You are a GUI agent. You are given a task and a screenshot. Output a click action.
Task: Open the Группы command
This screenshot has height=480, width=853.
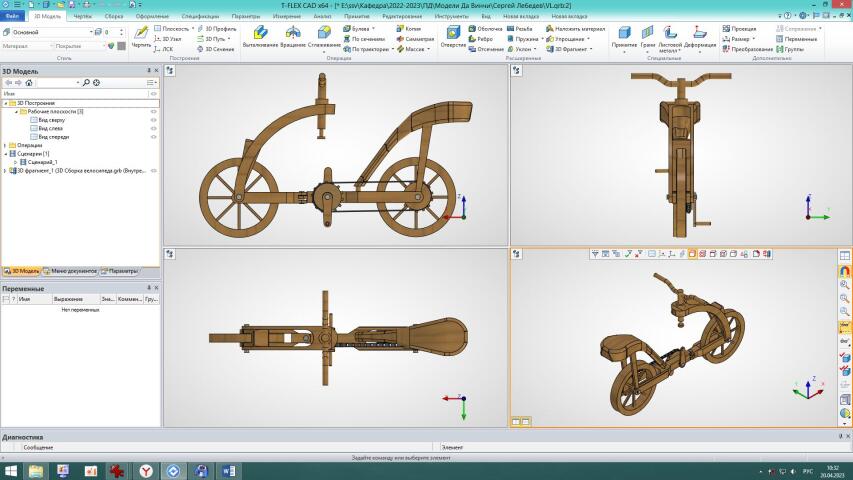pos(790,49)
